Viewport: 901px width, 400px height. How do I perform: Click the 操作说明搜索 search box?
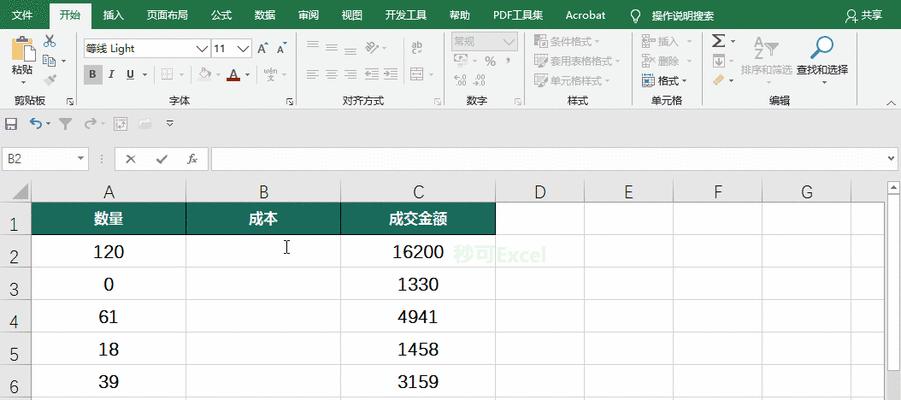click(x=682, y=16)
